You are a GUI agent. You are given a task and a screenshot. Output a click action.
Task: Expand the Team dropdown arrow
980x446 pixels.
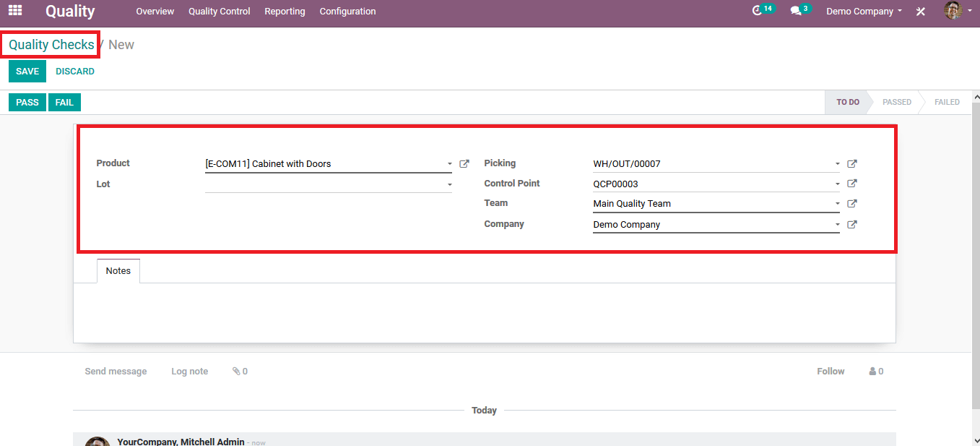click(838, 204)
